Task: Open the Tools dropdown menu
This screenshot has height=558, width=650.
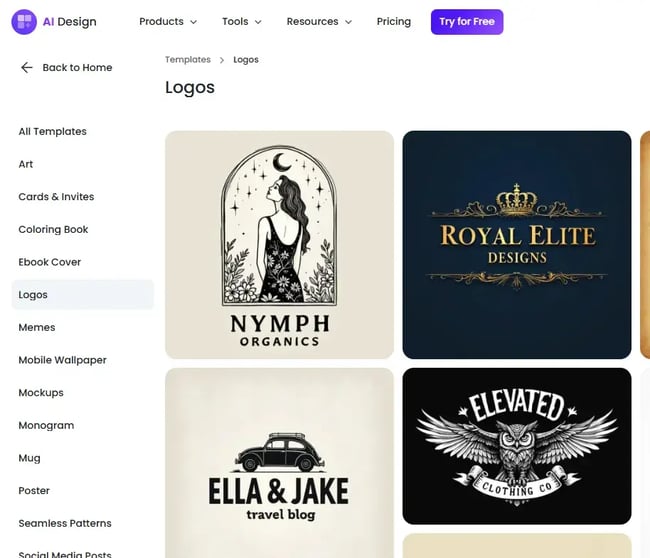Action: point(241,22)
